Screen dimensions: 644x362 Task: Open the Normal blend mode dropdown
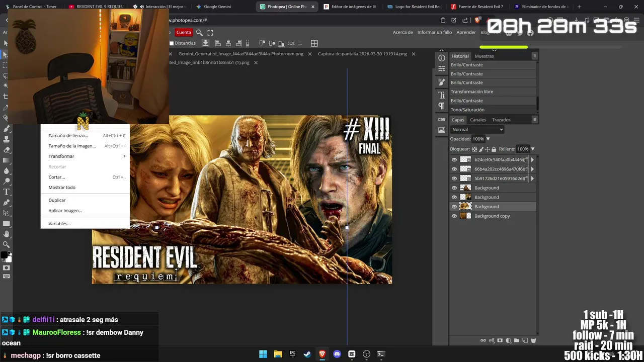tap(477, 130)
